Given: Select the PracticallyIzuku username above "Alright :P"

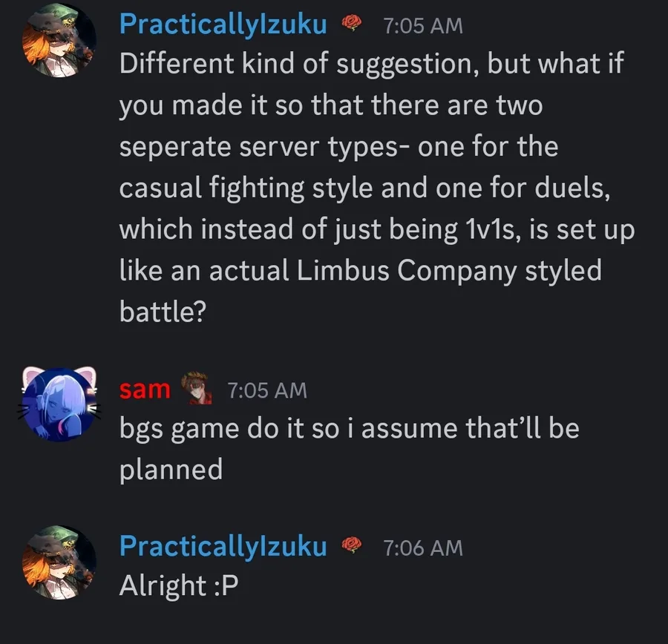Looking at the screenshot, I should pos(223,546).
